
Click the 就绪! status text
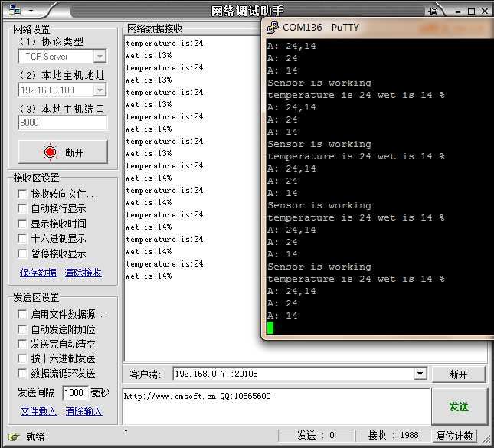pos(38,437)
